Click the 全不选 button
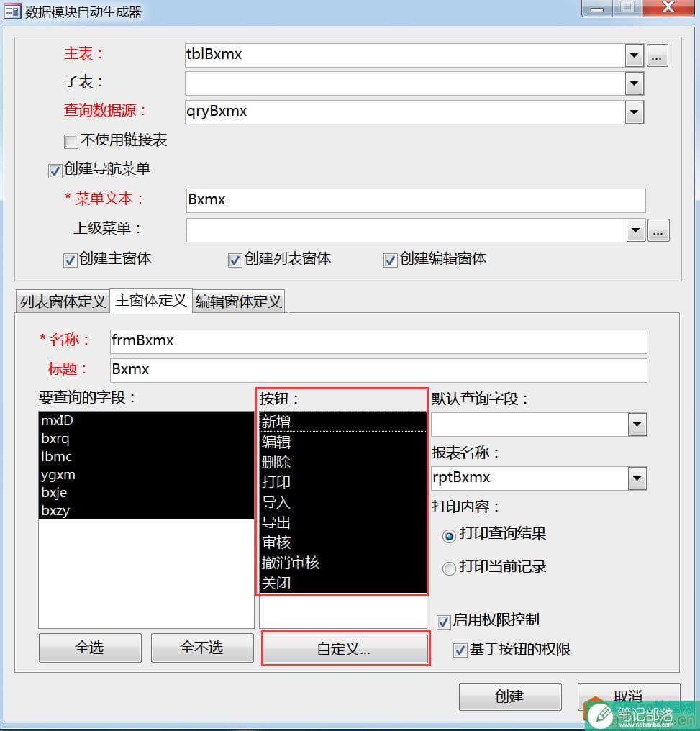Image resolution: width=700 pixels, height=731 pixels. coord(202,648)
